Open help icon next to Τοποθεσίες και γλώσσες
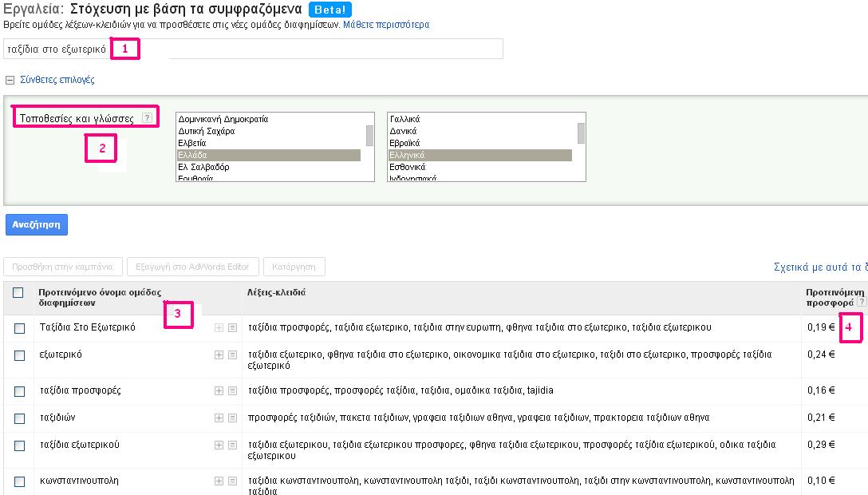 pyautogui.click(x=147, y=117)
